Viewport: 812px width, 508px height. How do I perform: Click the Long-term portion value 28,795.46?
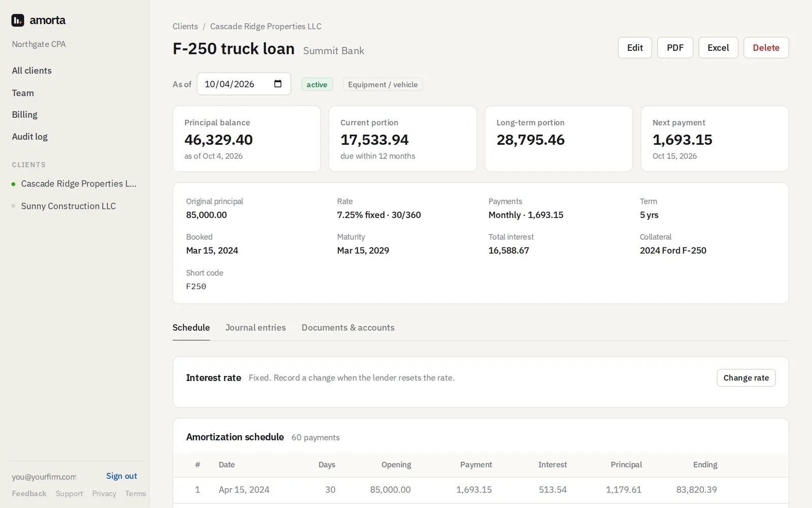click(530, 140)
